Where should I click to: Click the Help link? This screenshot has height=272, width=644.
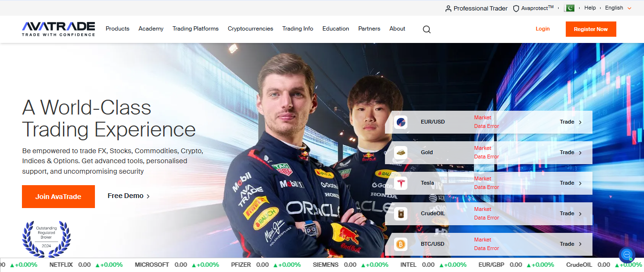[590, 8]
